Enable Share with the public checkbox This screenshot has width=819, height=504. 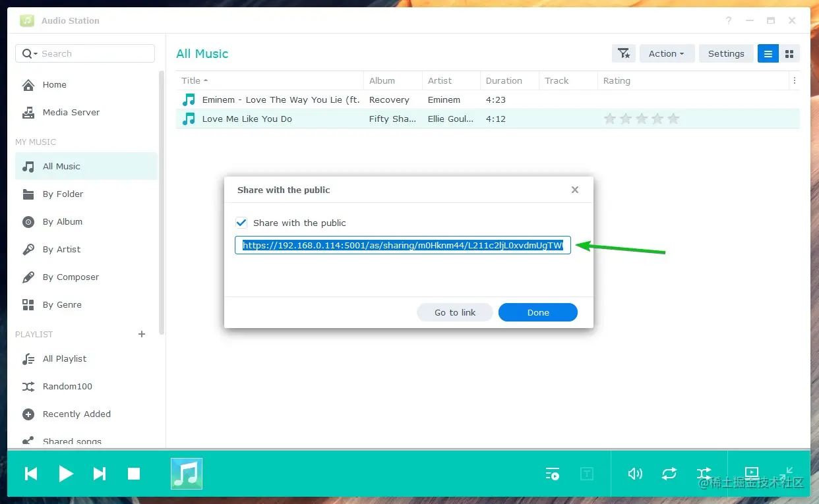241,223
